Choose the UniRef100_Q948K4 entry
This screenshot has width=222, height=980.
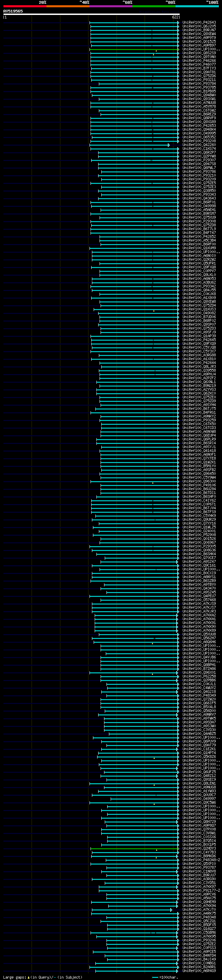[199, 129]
